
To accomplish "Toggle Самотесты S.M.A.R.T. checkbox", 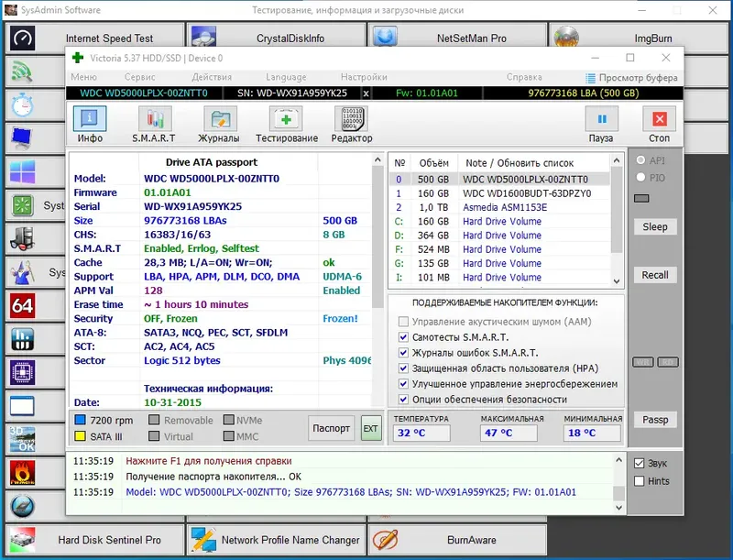I will [403, 337].
